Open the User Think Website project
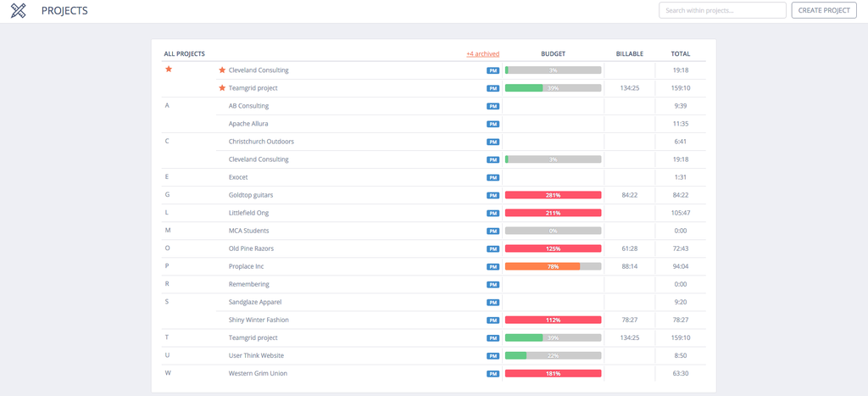Screen dimensions: 868x396 [256, 355]
